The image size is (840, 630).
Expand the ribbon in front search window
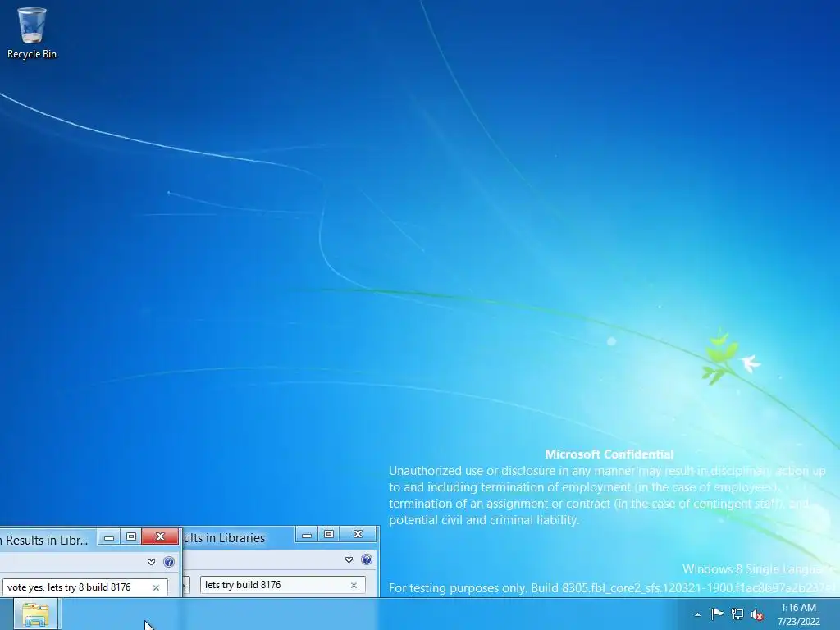point(151,562)
